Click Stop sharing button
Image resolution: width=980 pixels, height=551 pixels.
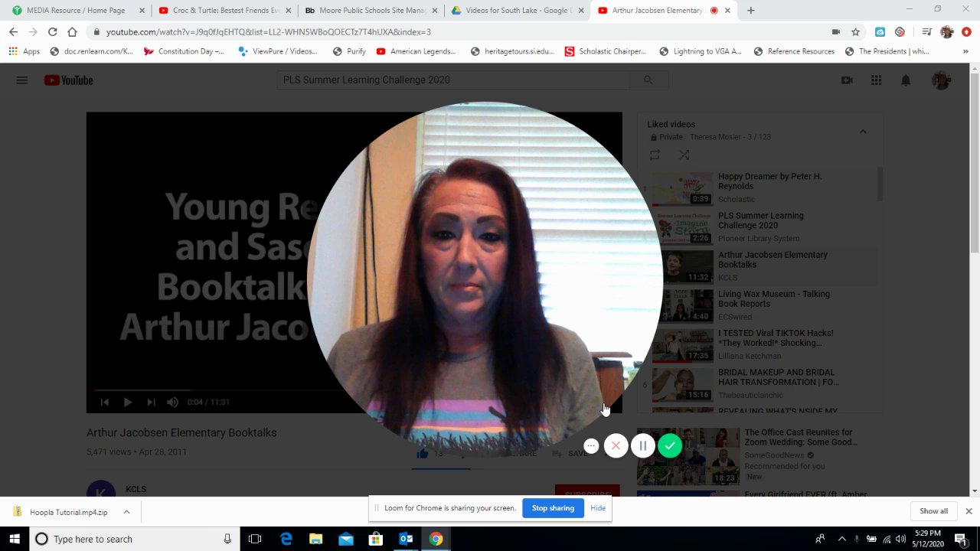[x=553, y=508]
